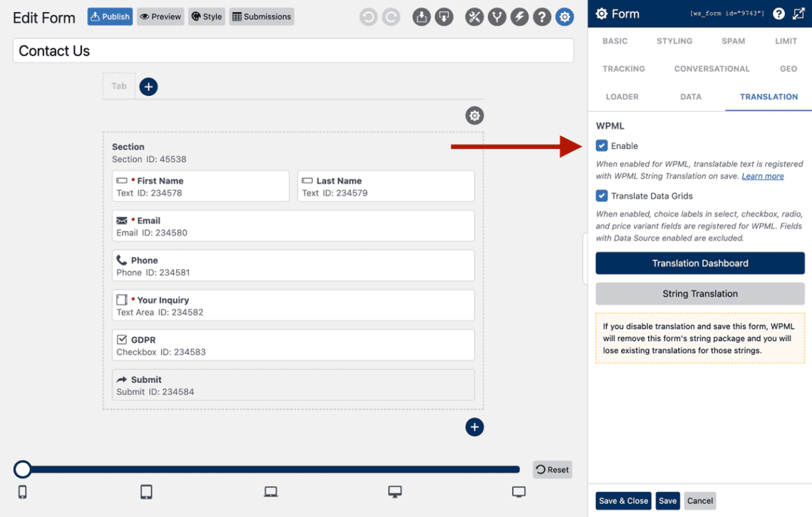Switch to the Geo tab
This screenshot has height=517, width=812.
tap(788, 69)
